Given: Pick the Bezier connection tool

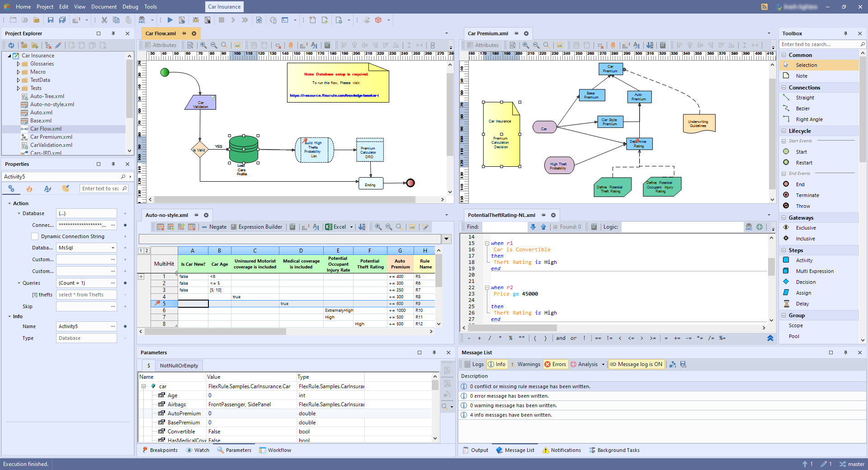Looking at the screenshot, I should (x=802, y=108).
